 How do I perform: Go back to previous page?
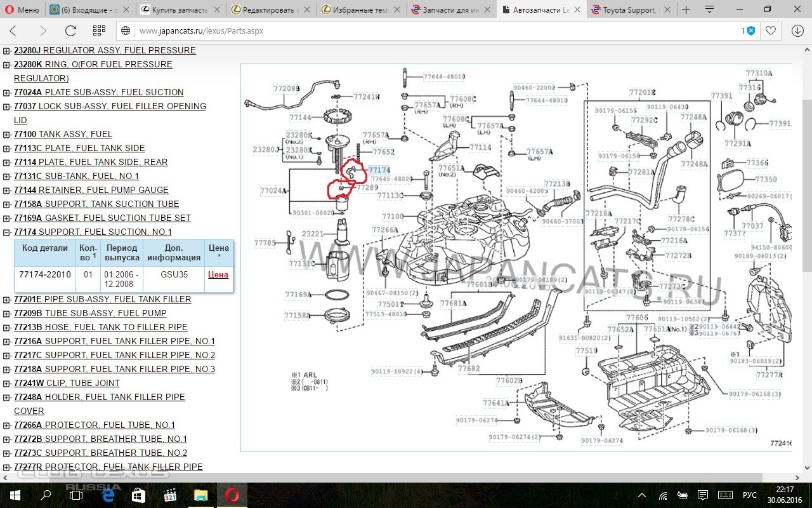click(x=13, y=30)
